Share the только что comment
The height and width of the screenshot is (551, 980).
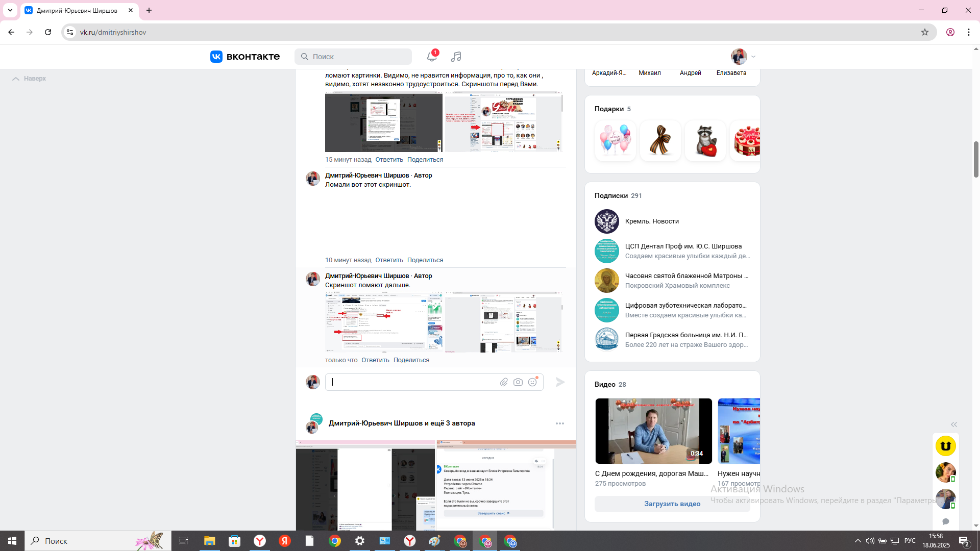[x=411, y=360]
